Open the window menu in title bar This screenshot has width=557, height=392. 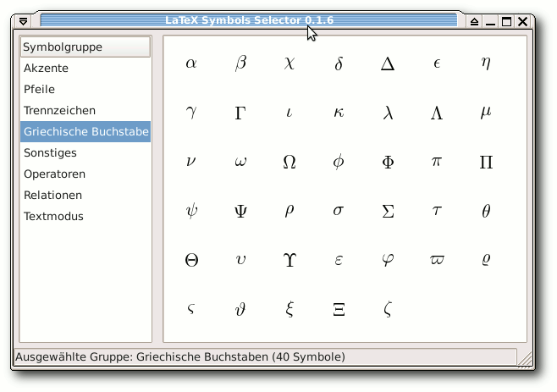pyautogui.click(x=24, y=21)
